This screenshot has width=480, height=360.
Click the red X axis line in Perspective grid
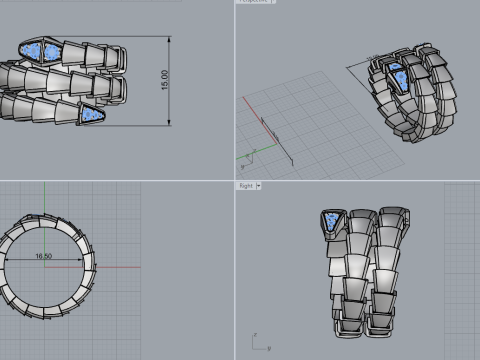click(x=260, y=120)
